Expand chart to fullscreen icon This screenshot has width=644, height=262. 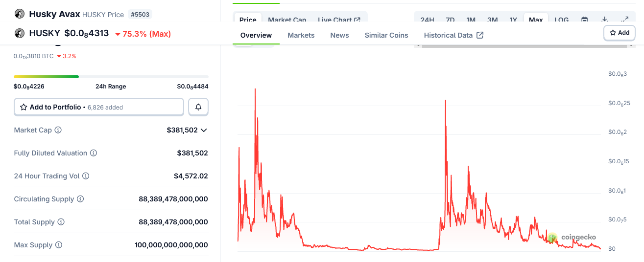tap(625, 20)
